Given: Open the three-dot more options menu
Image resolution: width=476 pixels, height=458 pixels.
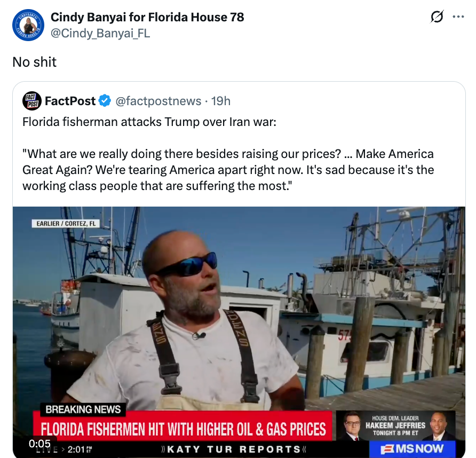Looking at the screenshot, I should pos(458,17).
